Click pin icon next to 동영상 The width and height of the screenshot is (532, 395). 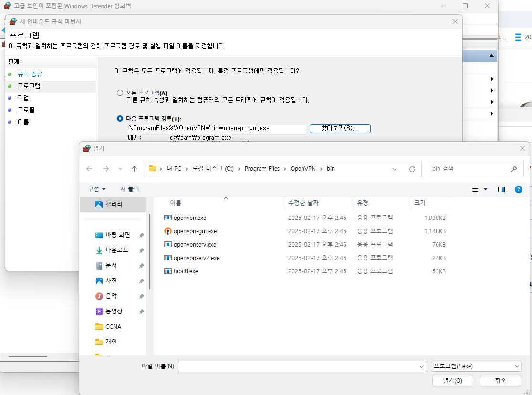(x=142, y=312)
